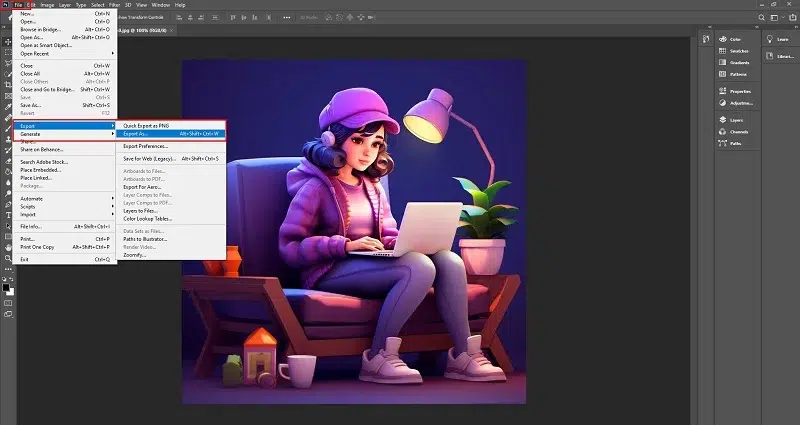Choose Layers to Files

[171, 211]
